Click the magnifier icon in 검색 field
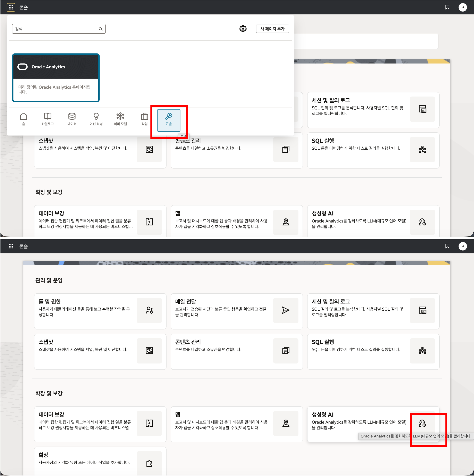This screenshot has height=476, width=474. coord(100,29)
